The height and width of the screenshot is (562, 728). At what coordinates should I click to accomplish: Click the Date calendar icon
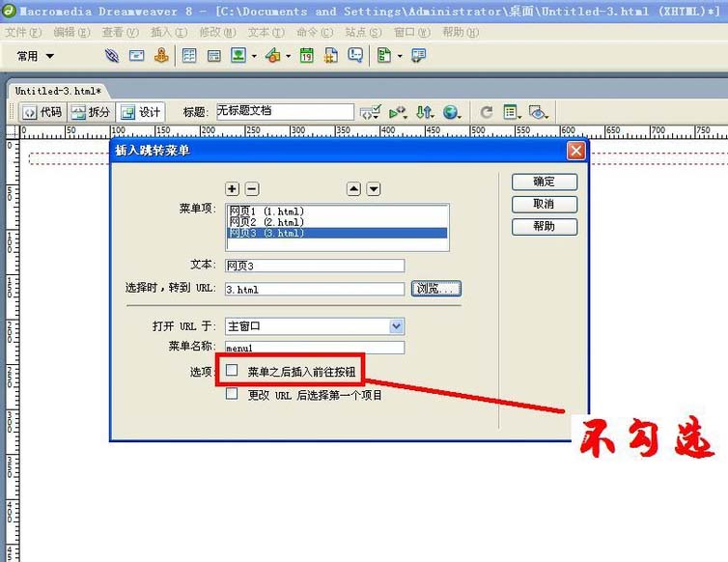pos(306,56)
